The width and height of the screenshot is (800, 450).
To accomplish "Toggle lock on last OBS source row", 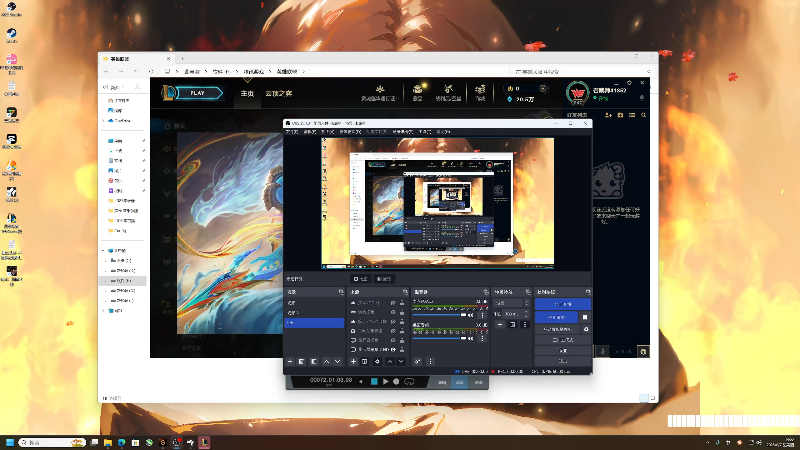I will 402,349.
